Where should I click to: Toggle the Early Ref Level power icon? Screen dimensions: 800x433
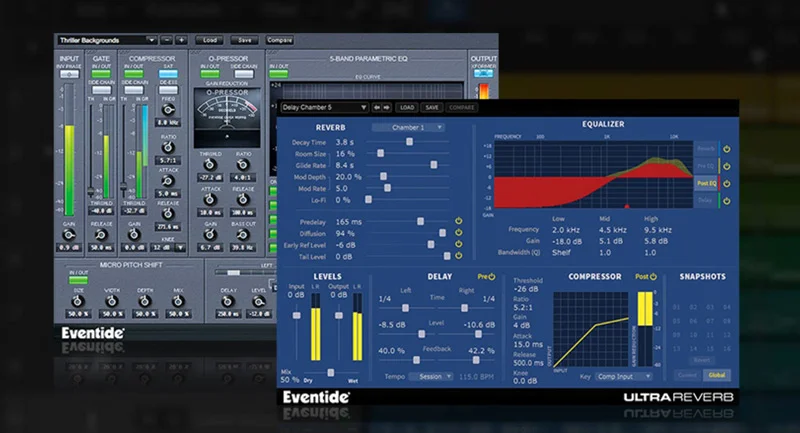click(x=459, y=244)
